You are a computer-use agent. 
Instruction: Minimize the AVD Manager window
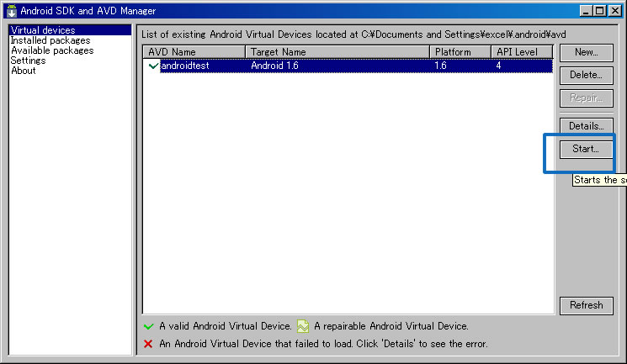click(586, 11)
